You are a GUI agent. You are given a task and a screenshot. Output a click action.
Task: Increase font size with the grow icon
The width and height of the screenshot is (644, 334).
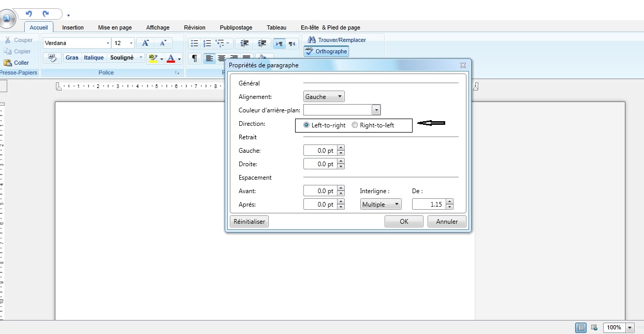point(145,43)
